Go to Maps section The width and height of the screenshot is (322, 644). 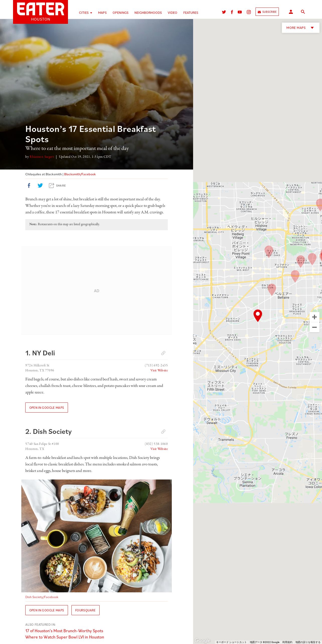(102, 13)
